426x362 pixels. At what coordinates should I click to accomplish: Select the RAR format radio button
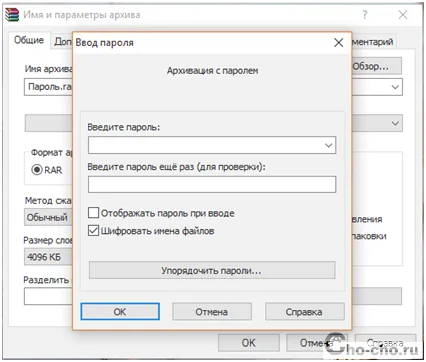[37, 170]
